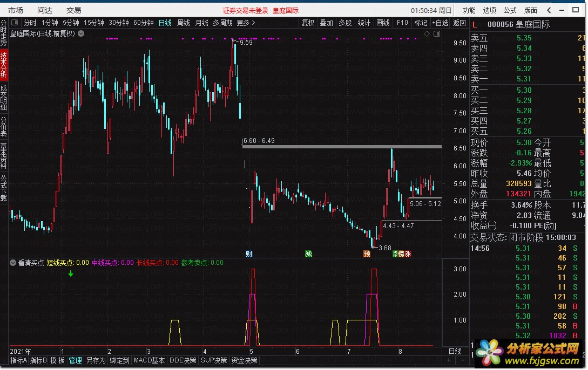
Task: Switch to 分时 period
Action: (30, 23)
